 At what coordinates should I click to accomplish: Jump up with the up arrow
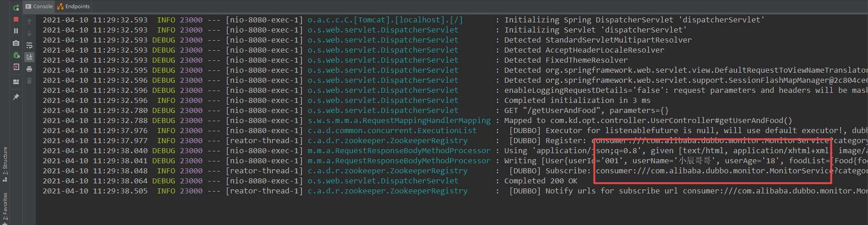click(x=29, y=21)
